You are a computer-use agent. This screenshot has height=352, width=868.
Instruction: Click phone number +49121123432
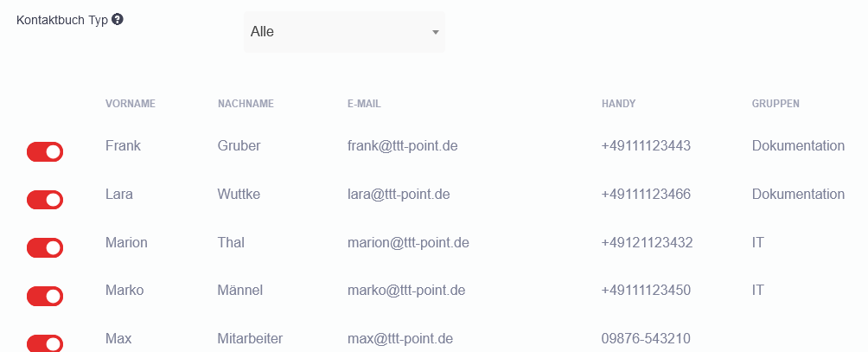click(647, 243)
